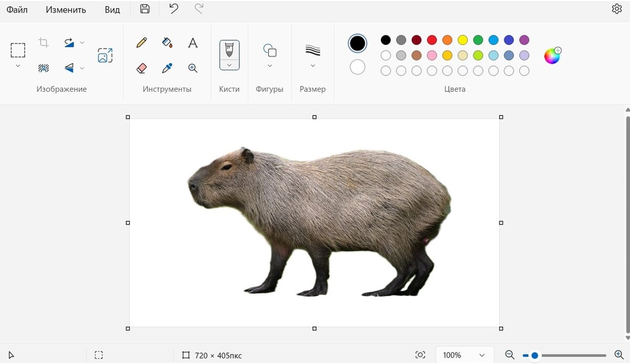Click the canvas bottom-right resize handle
Viewport: 630px width, 364px height.
point(501,328)
